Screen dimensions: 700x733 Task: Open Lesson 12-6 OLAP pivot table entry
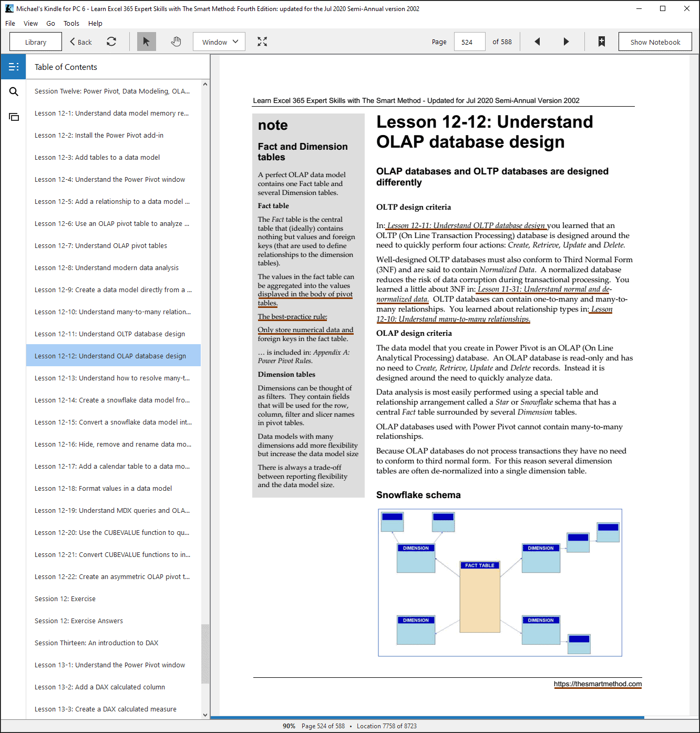(x=114, y=223)
